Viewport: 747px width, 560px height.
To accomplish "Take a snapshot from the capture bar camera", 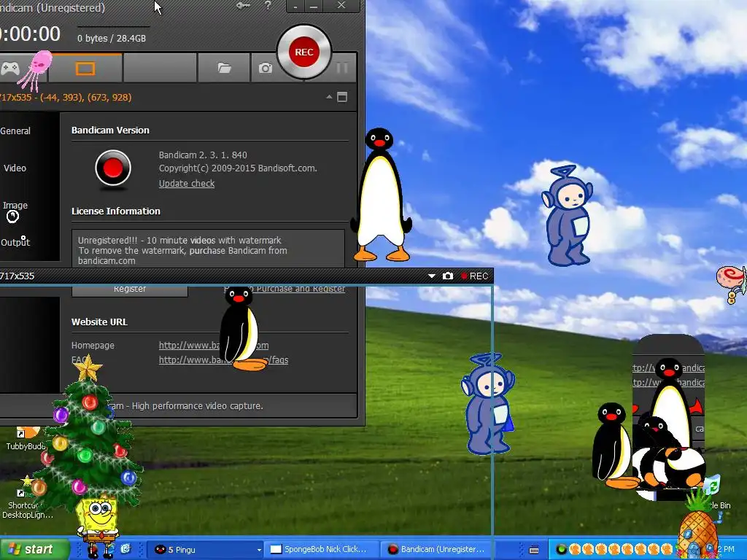I will click(x=448, y=276).
